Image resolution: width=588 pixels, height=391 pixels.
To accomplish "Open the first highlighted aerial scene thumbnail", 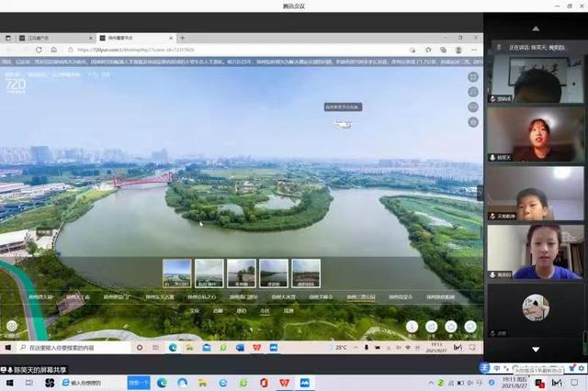I will click(x=177, y=274).
